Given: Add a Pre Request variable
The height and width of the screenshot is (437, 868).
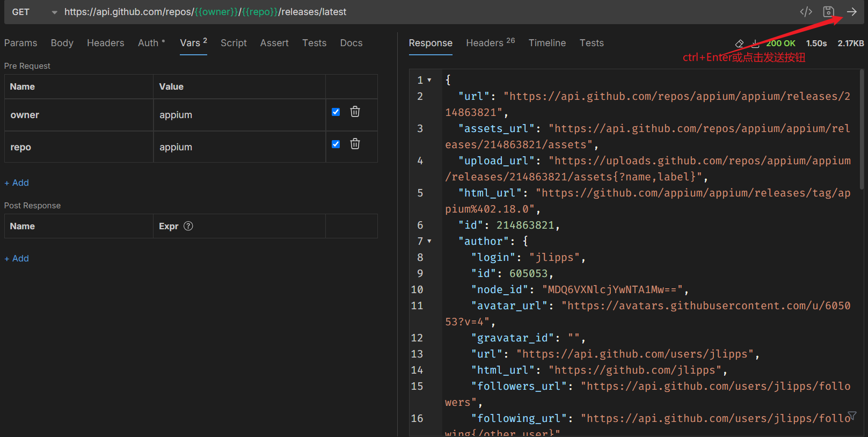Looking at the screenshot, I should point(17,183).
